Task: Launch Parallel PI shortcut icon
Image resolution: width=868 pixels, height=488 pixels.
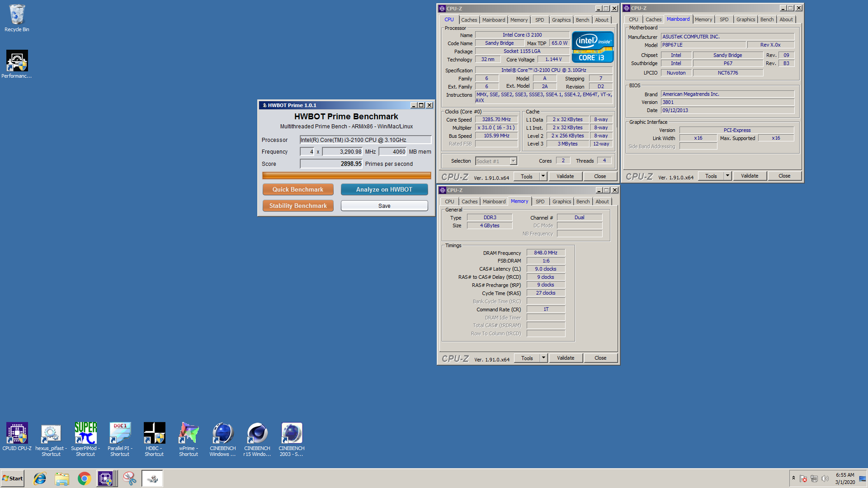Action: 120,439
